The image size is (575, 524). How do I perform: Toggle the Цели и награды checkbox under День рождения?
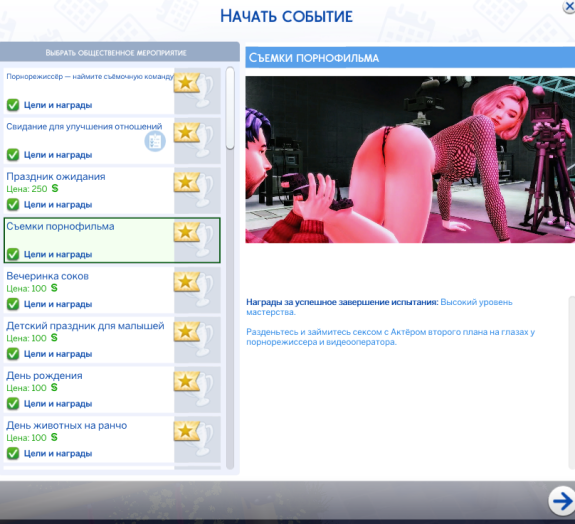tap(13, 403)
